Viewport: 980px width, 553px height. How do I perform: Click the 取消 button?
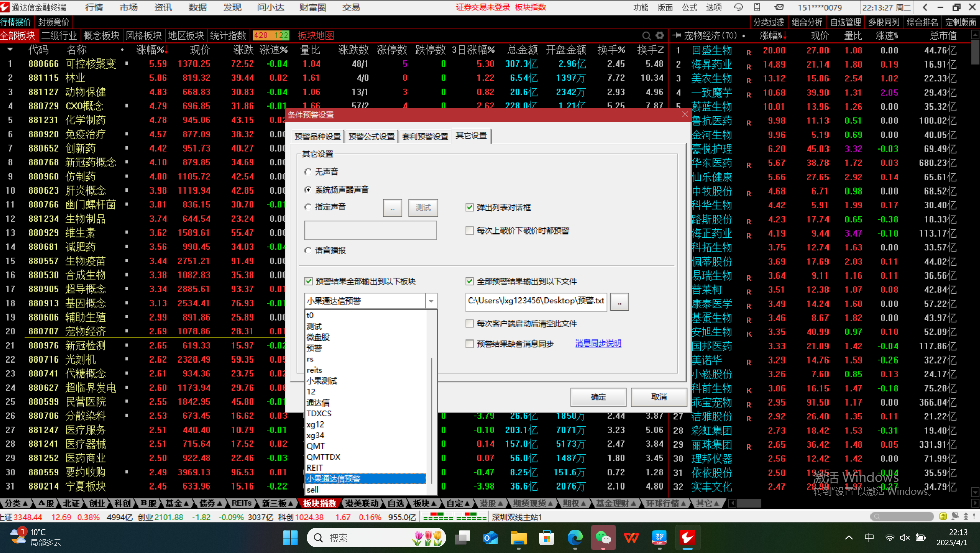click(x=659, y=397)
